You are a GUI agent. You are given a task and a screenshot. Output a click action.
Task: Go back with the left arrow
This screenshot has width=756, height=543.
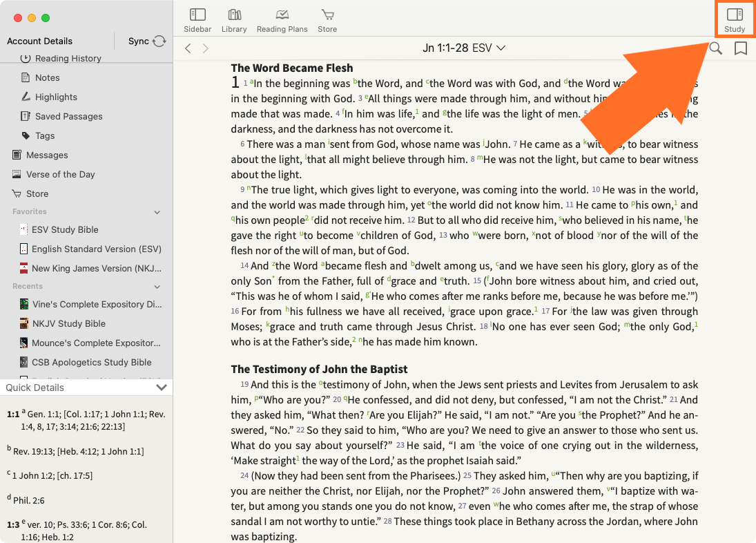click(x=188, y=48)
